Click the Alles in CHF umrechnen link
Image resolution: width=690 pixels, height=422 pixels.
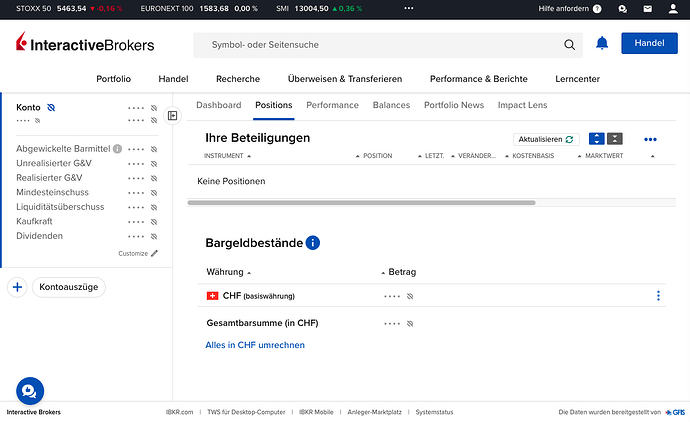[x=255, y=345]
